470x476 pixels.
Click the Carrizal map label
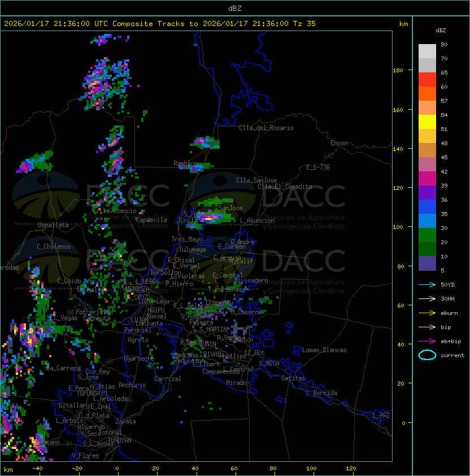tap(168, 379)
